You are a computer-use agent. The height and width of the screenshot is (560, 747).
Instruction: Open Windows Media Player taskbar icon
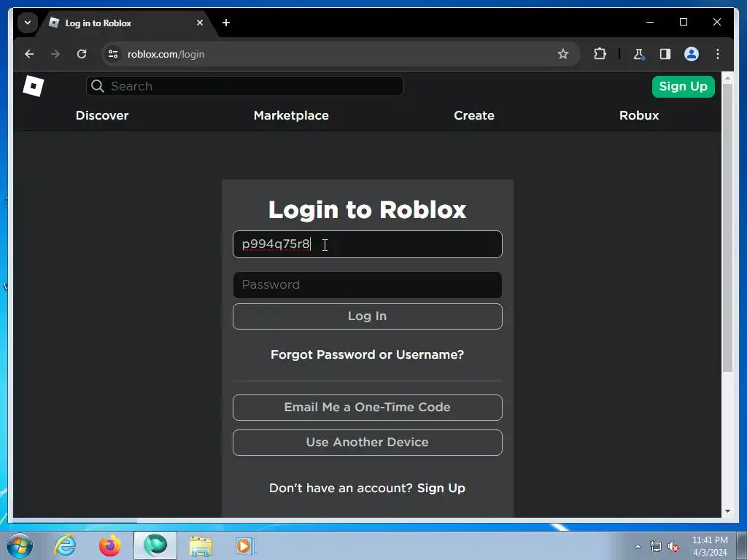pyautogui.click(x=245, y=545)
